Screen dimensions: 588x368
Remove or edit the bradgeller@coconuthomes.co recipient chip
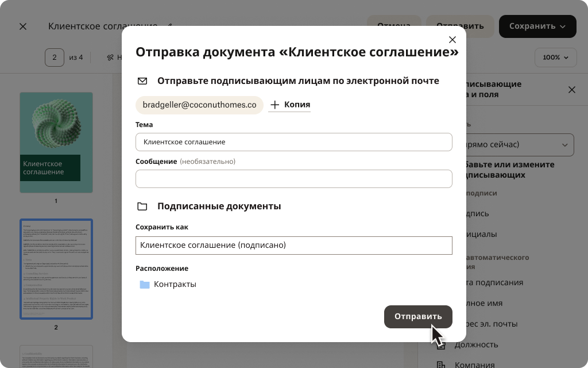pyautogui.click(x=199, y=105)
